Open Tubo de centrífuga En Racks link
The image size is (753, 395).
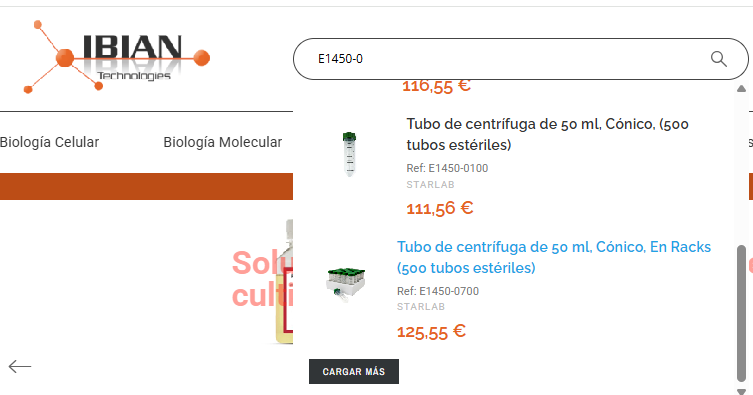tap(554, 257)
